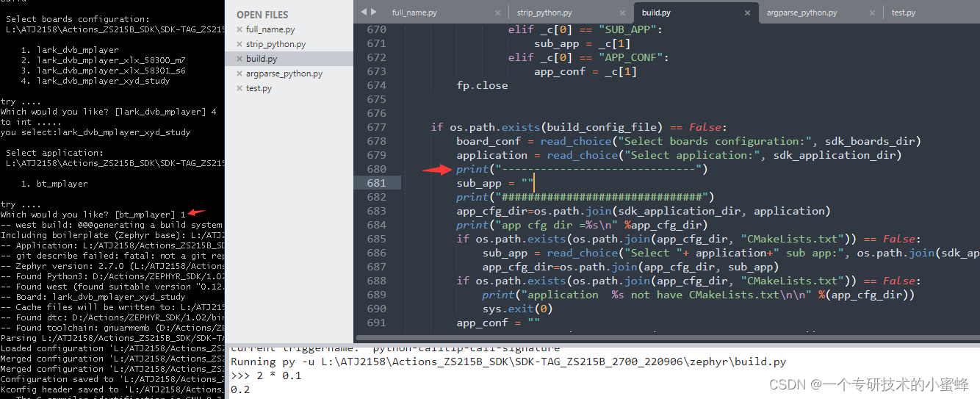
Task: Close strip_python.py from the Open Files sidebar
Action: [x=239, y=44]
